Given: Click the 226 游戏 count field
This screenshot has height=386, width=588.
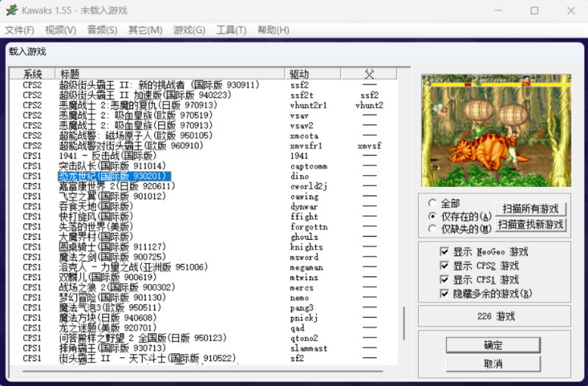Looking at the screenshot, I should [x=495, y=316].
